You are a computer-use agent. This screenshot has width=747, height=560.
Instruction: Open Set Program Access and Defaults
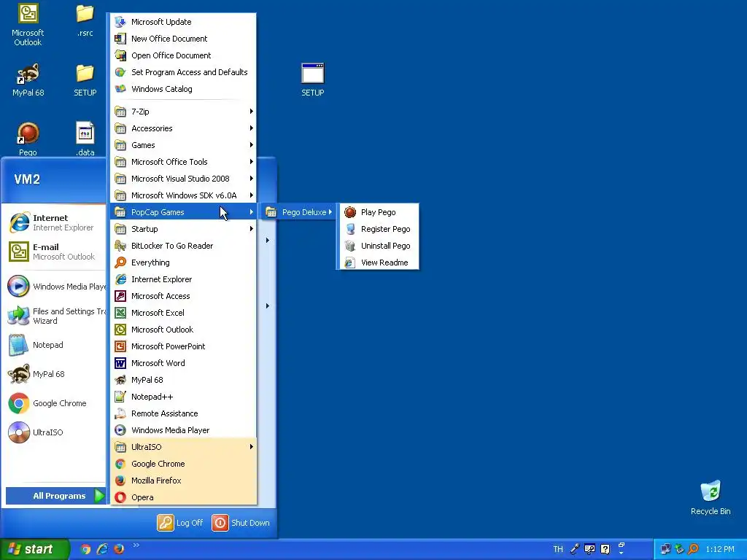pyautogui.click(x=184, y=72)
